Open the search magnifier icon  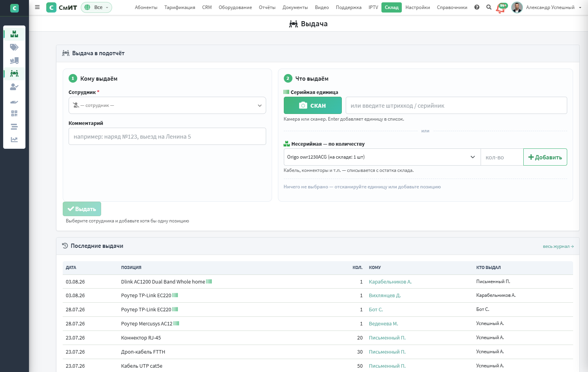[489, 7]
